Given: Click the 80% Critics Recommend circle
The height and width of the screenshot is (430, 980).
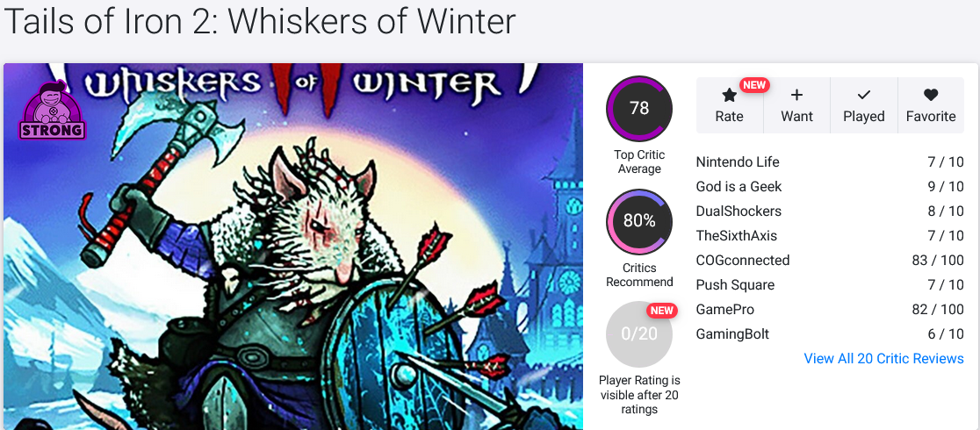Looking at the screenshot, I should [x=639, y=221].
